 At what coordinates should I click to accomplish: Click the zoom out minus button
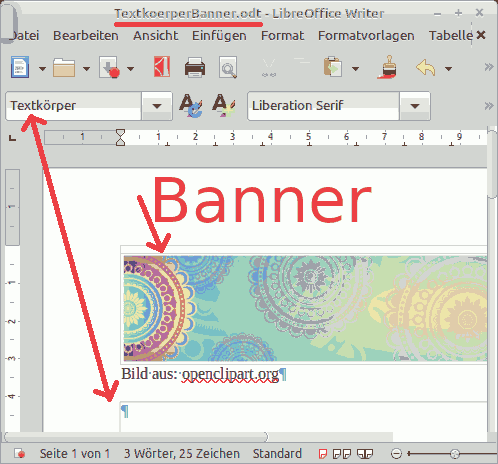click(396, 453)
